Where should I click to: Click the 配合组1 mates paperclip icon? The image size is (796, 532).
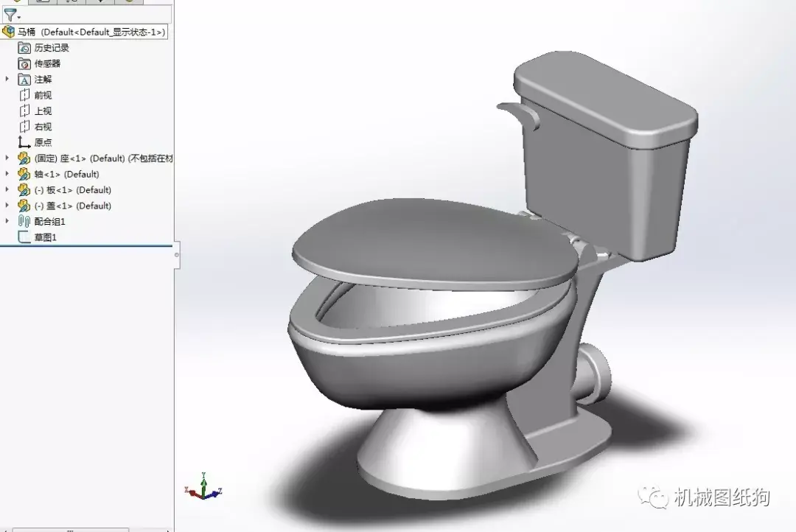pos(24,221)
